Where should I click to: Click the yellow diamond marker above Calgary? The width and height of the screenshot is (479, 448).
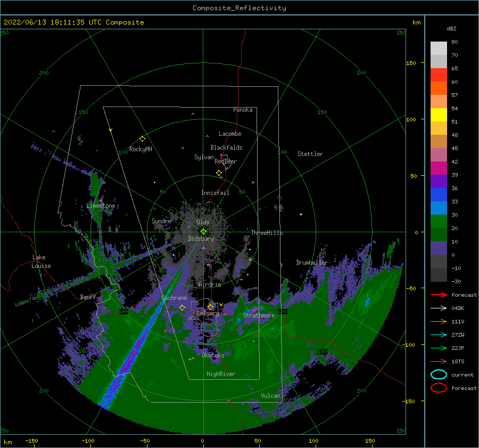(x=210, y=307)
